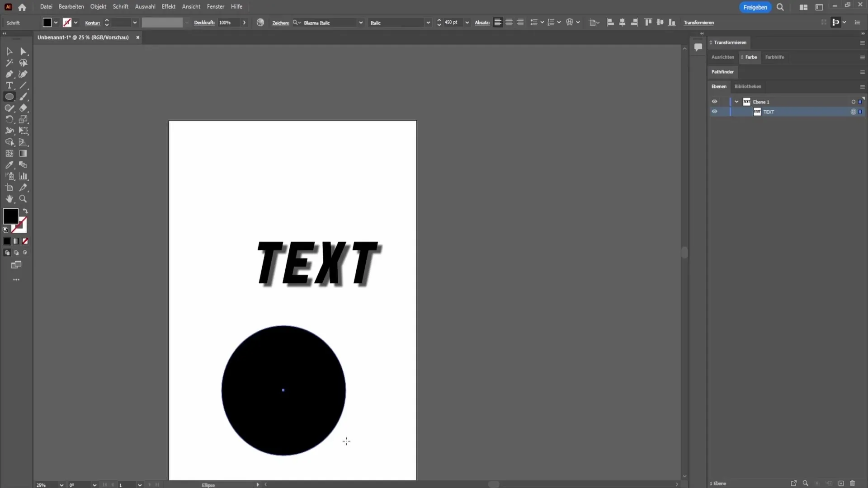Click the Fill color box in toolbar
This screenshot has width=868, height=488.
(10, 216)
